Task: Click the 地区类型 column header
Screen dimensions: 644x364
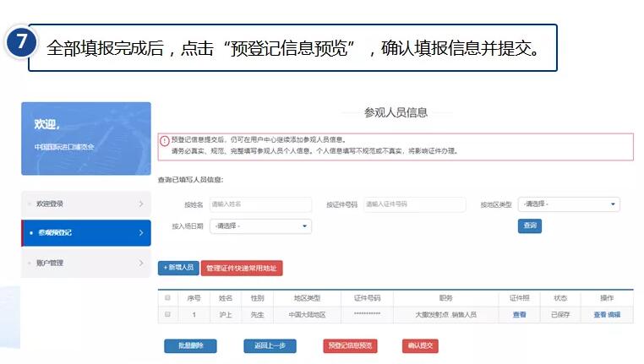Action: (x=307, y=298)
